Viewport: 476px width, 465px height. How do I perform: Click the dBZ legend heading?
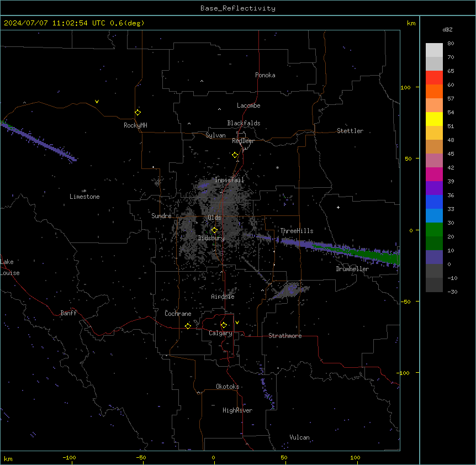[x=447, y=29]
